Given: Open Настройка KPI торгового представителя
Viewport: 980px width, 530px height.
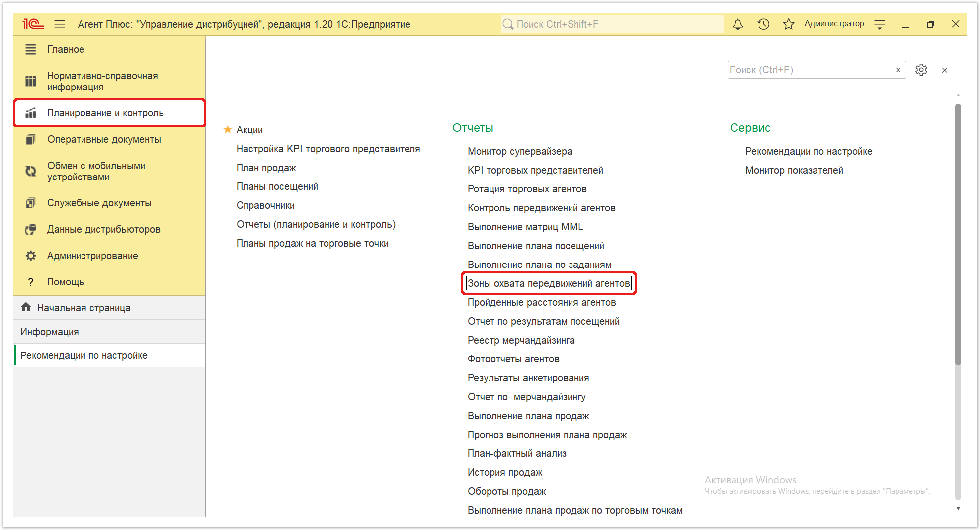Looking at the screenshot, I should tap(328, 149).
